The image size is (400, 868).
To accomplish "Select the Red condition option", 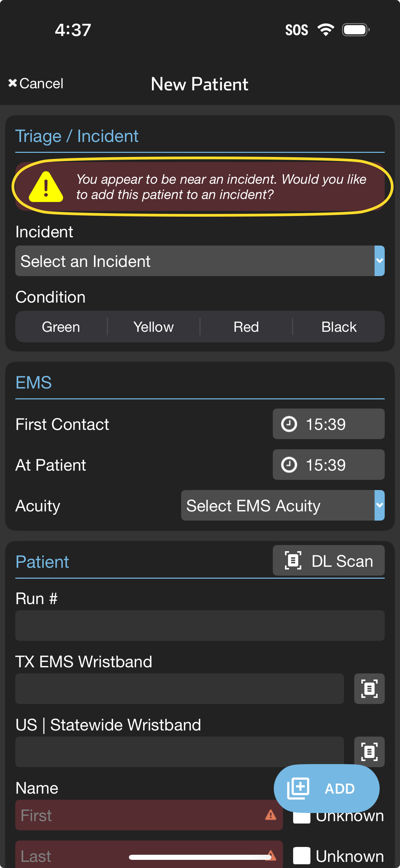I will (x=246, y=326).
